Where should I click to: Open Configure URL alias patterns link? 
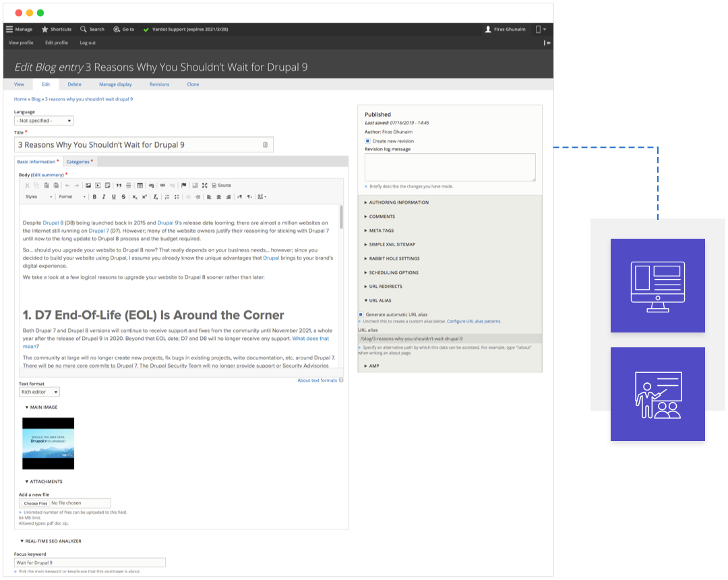point(474,321)
